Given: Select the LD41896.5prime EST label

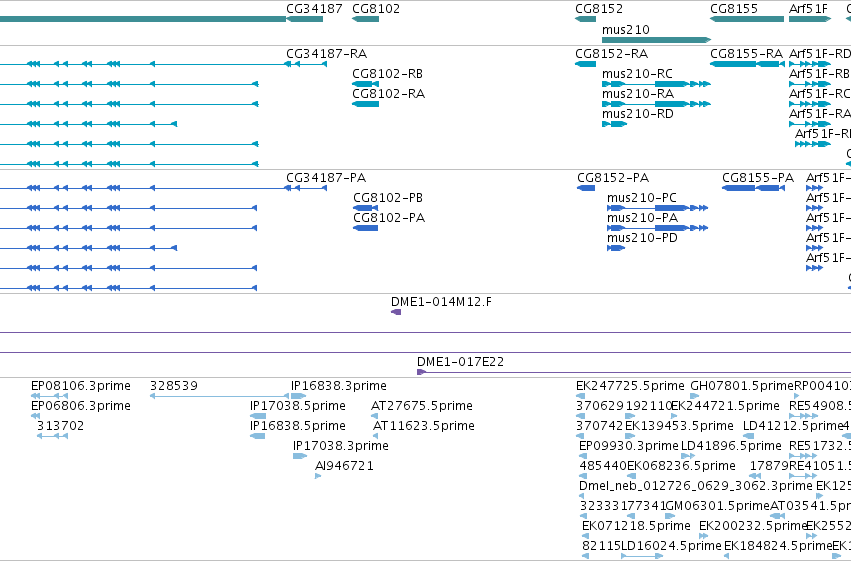Looking at the screenshot, I should pos(731,446).
